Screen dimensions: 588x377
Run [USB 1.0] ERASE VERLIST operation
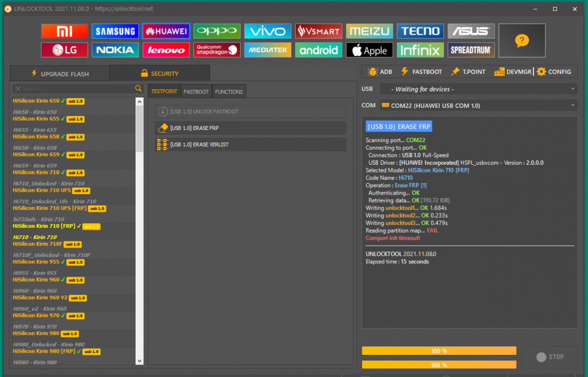pyautogui.click(x=250, y=144)
